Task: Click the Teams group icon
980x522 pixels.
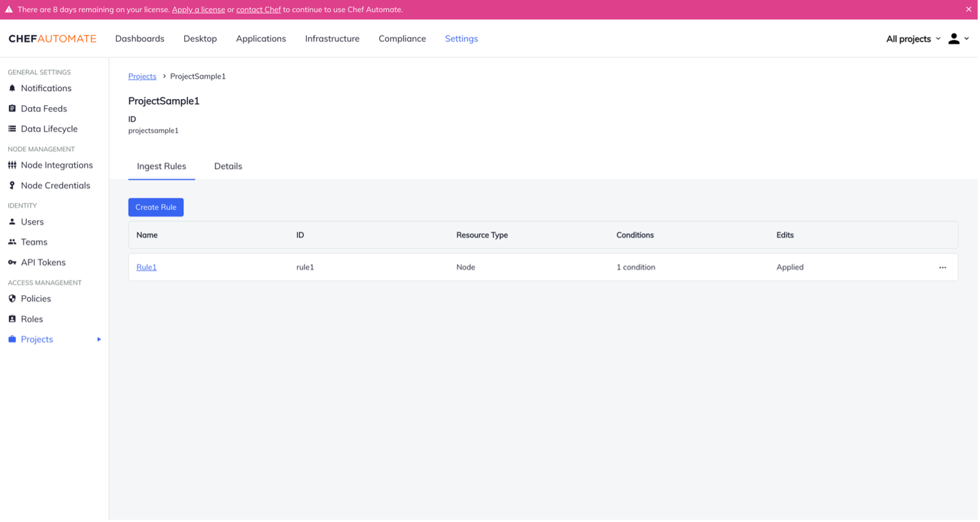Action: tap(12, 242)
